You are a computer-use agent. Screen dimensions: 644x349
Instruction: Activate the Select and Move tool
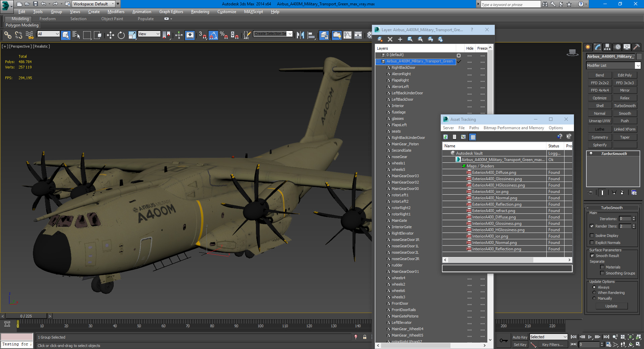point(110,35)
